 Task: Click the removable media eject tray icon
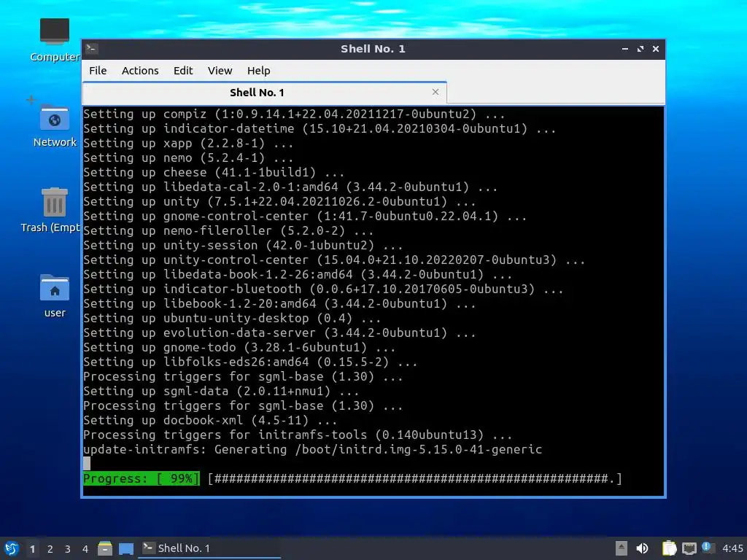(622, 548)
